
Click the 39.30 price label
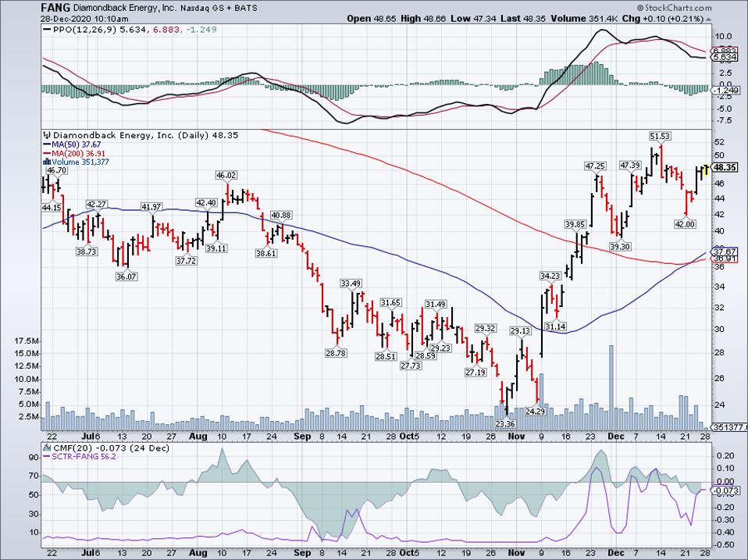click(620, 247)
